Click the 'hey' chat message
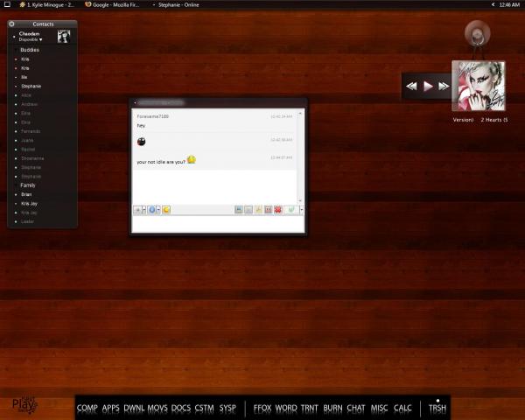The image size is (525, 420). pos(141,126)
